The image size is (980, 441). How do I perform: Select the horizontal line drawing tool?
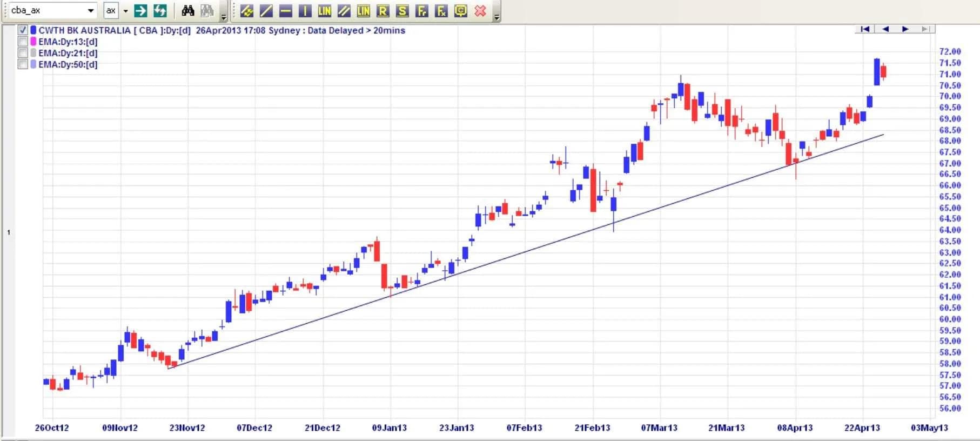[285, 11]
